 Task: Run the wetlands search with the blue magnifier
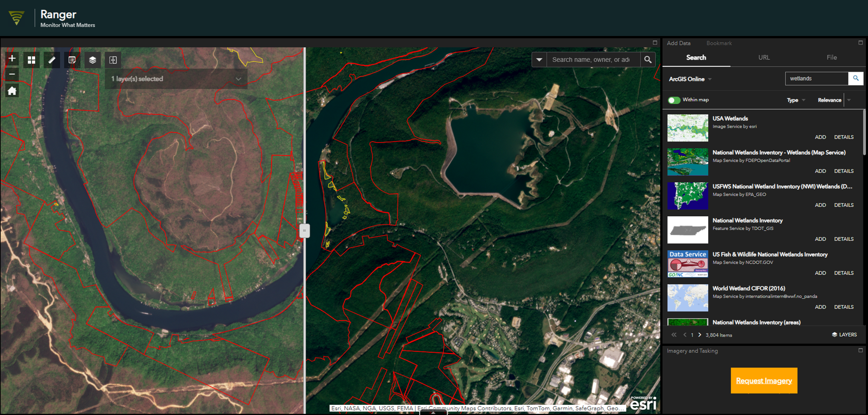point(856,78)
